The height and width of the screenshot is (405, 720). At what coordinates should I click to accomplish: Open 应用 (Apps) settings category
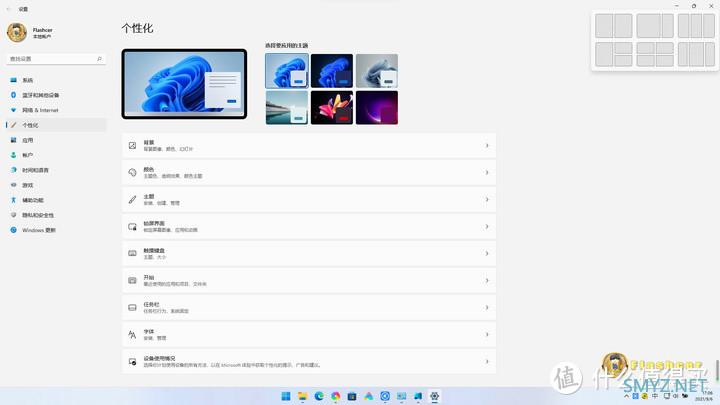[28, 140]
